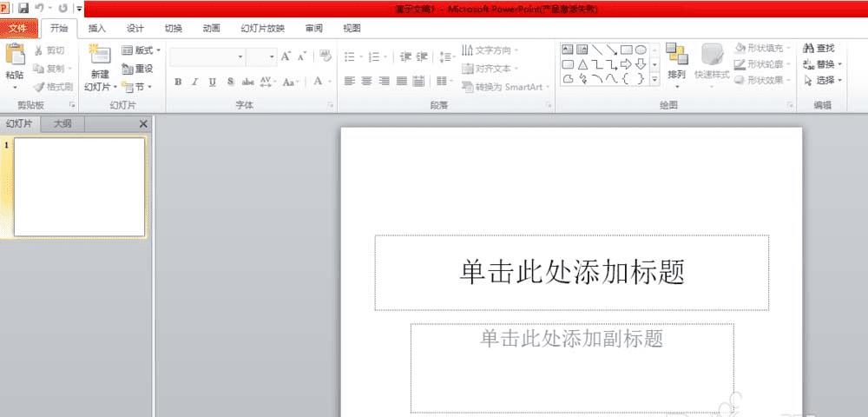Switch to the Insert (插入) ribbon tab
This screenshot has height=417, width=868.
pos(97,29)
